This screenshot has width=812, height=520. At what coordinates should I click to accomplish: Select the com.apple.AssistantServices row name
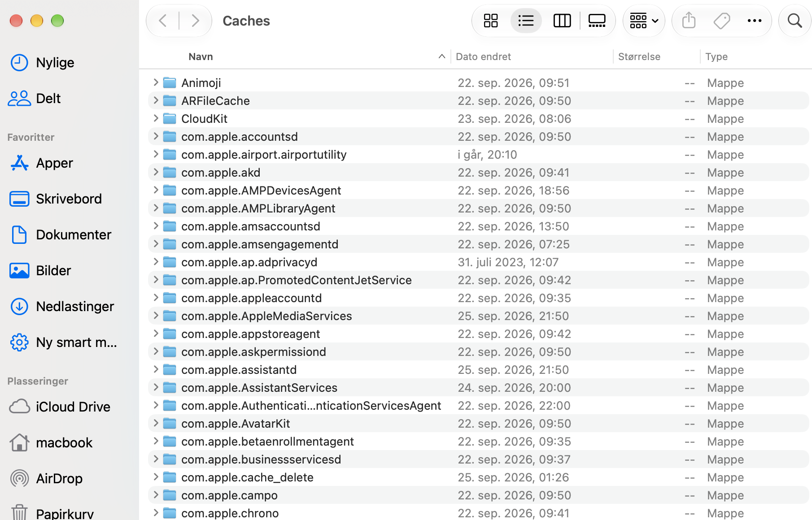tap(259, 388)
